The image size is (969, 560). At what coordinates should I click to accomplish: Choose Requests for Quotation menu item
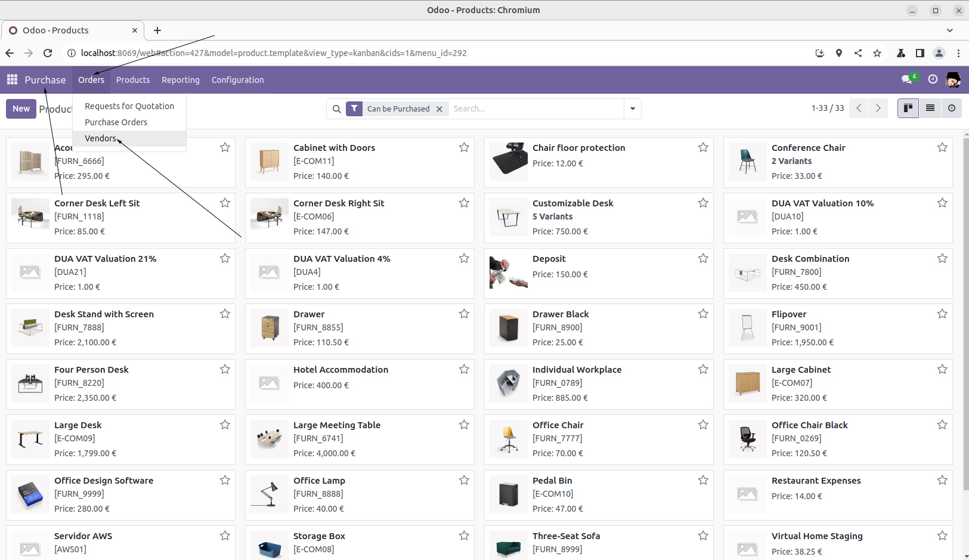click(129, 106)
